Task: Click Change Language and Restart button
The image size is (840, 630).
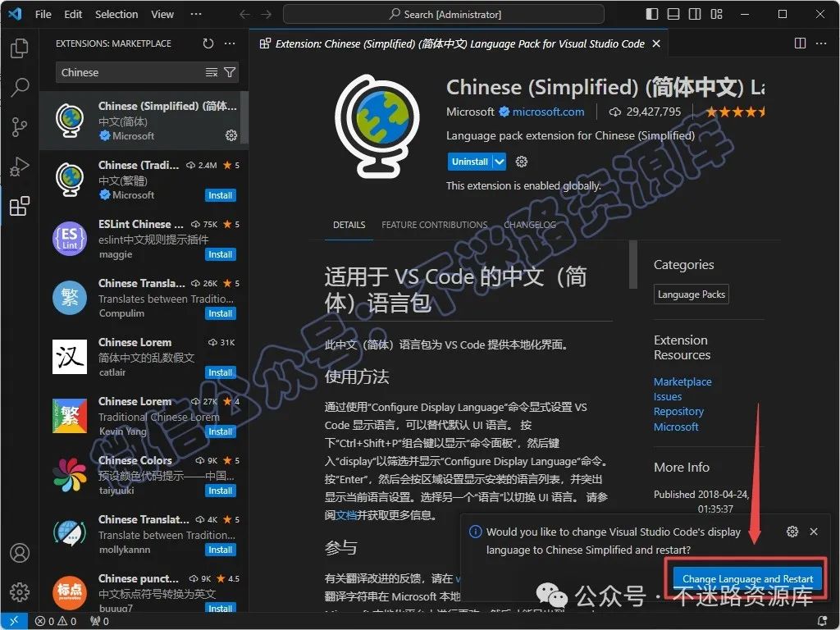Action: (x=747, y=578)
